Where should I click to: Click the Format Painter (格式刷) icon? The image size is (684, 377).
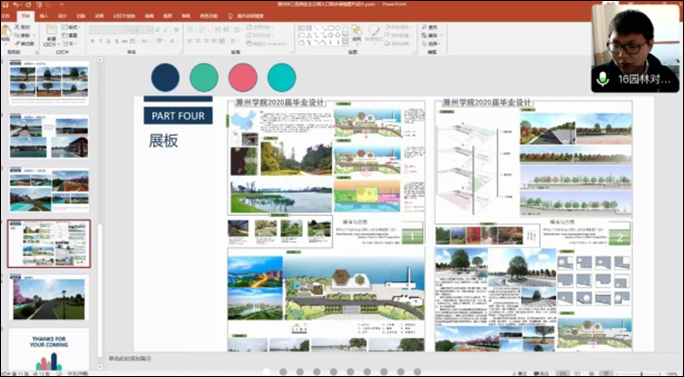17,44
